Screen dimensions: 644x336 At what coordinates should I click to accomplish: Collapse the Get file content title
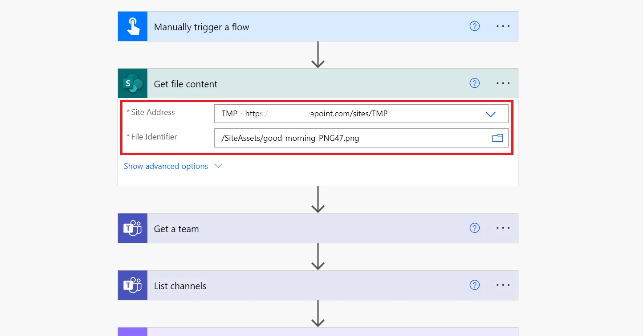click(186, 84)
